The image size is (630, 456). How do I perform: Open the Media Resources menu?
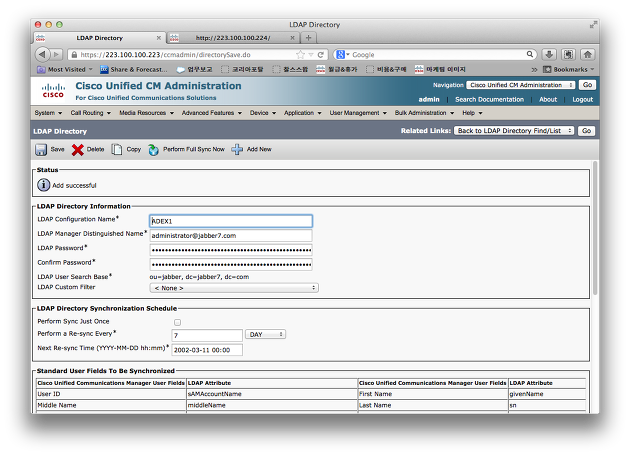tap(147, 113)
